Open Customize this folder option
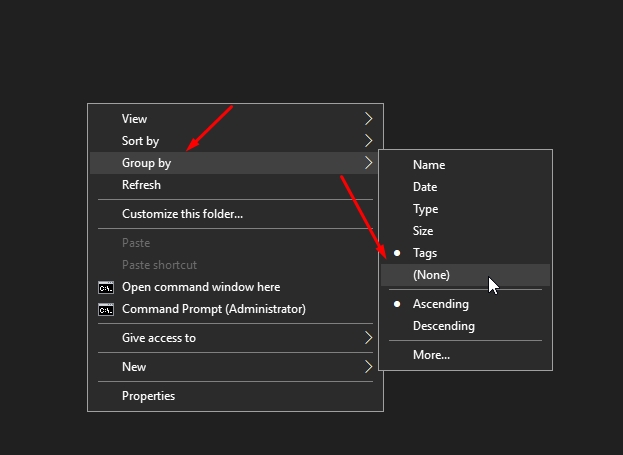The height and width of the screenshot is (455, 623). coord(182,213)
